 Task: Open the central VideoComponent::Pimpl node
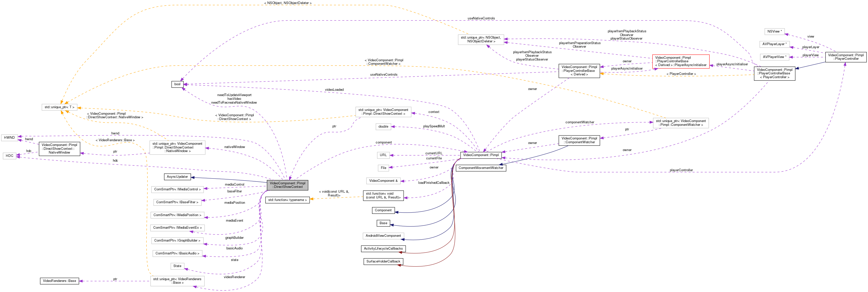(x=481, y=155)
